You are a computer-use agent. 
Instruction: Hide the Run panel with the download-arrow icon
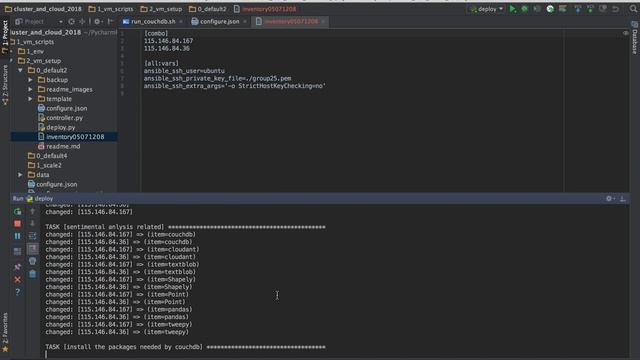pos(622,198)
